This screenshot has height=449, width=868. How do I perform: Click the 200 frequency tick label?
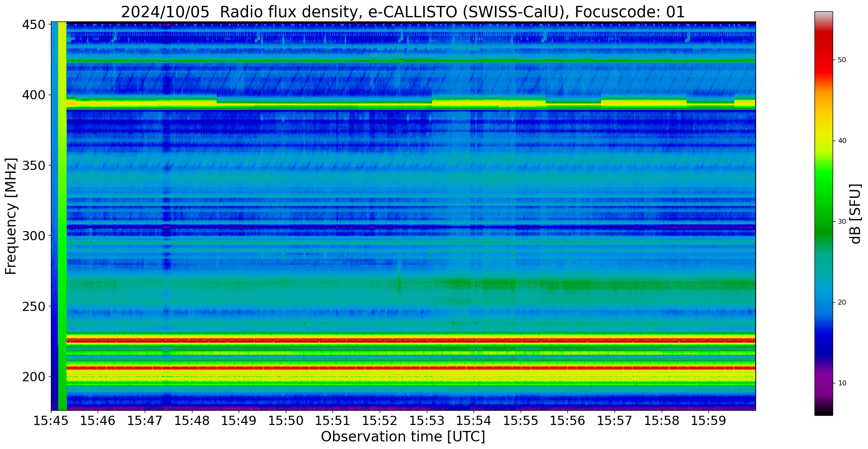point(34,377)
